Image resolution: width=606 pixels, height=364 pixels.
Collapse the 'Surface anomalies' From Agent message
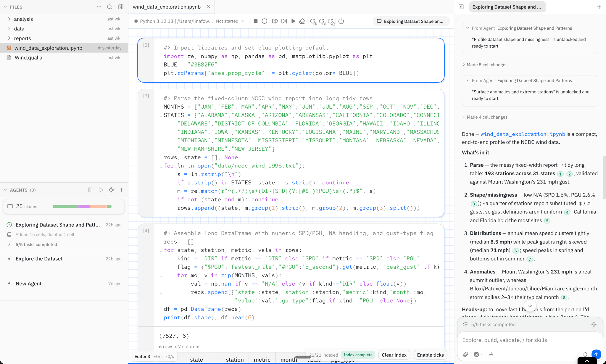coord(468,80)
